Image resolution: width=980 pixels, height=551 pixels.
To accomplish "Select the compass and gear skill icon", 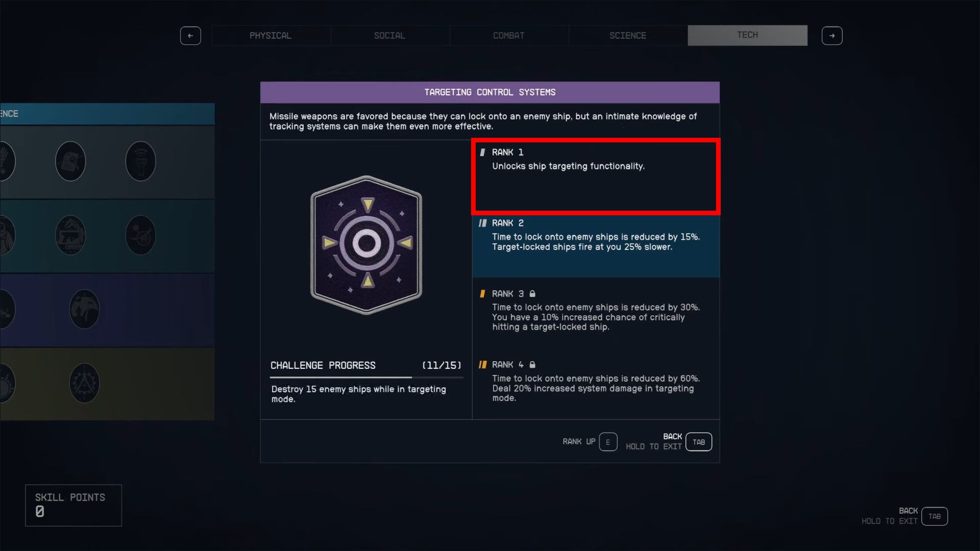I will pos(85,383).
